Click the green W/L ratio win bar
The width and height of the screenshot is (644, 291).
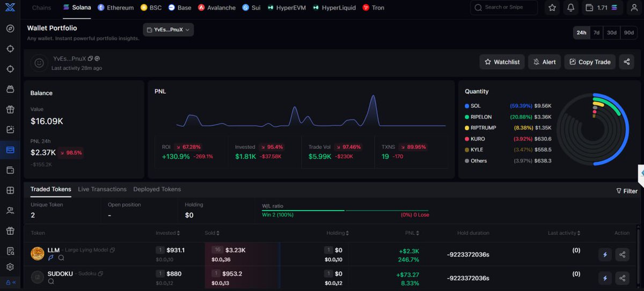tap(303, 210)
